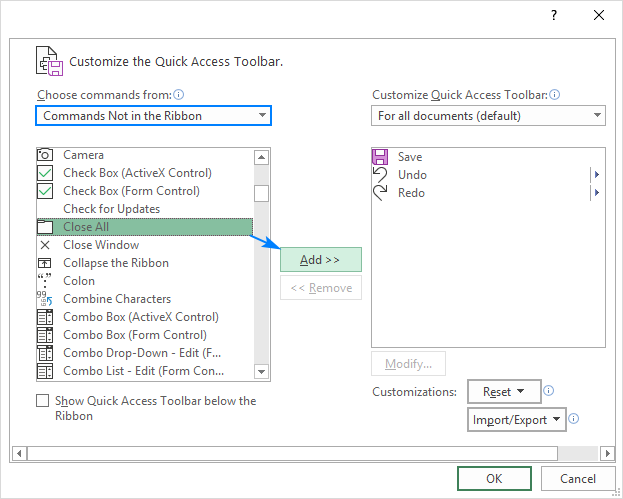Click the Collapse the Ribbon icon
623x499 pixels.
(45, 263)
